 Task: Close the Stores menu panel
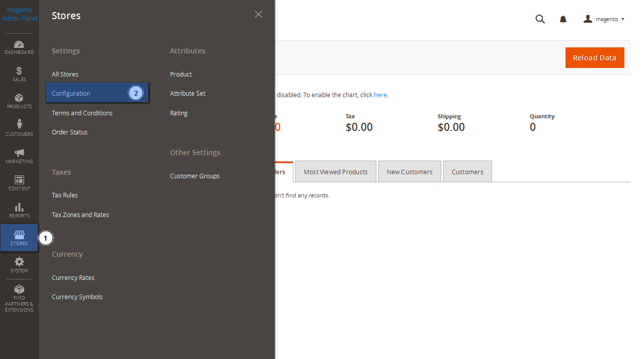[x=259, y=14]
